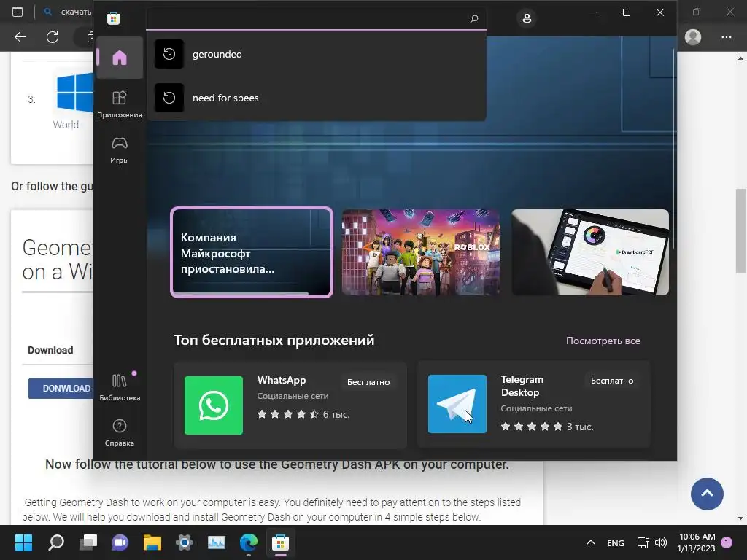Open network status tray icon
This screenshot has width=747, height=560.
click(x=643, y=542)
